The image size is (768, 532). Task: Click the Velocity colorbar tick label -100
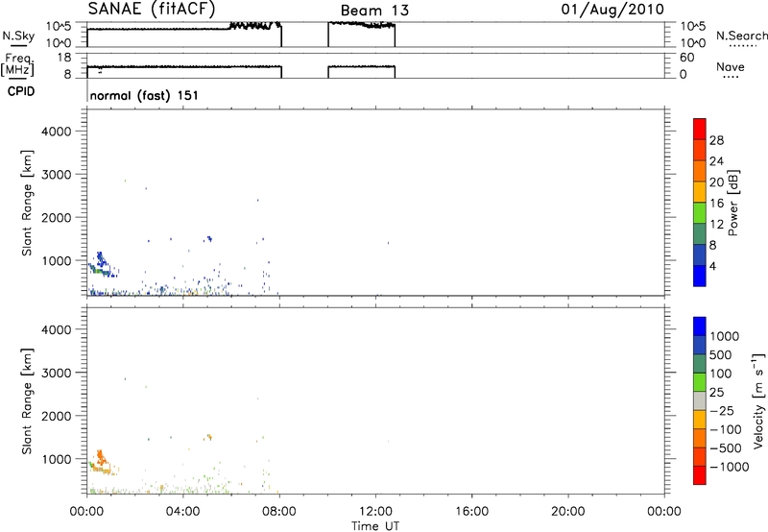click(725, 429)
